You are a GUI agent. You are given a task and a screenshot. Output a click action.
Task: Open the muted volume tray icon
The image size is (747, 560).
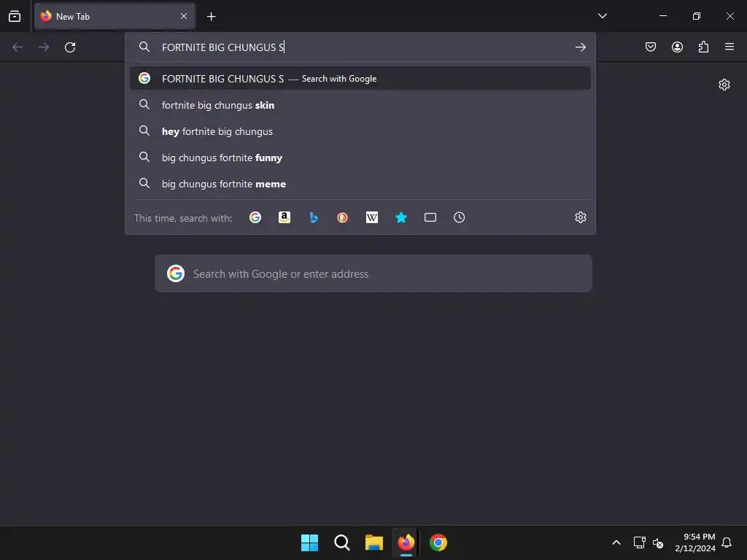658,542
